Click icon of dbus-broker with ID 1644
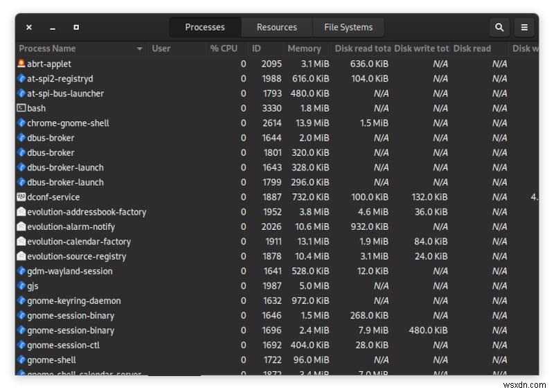The image size is (554, 392). pyautogui.click(x=21, y=138)
